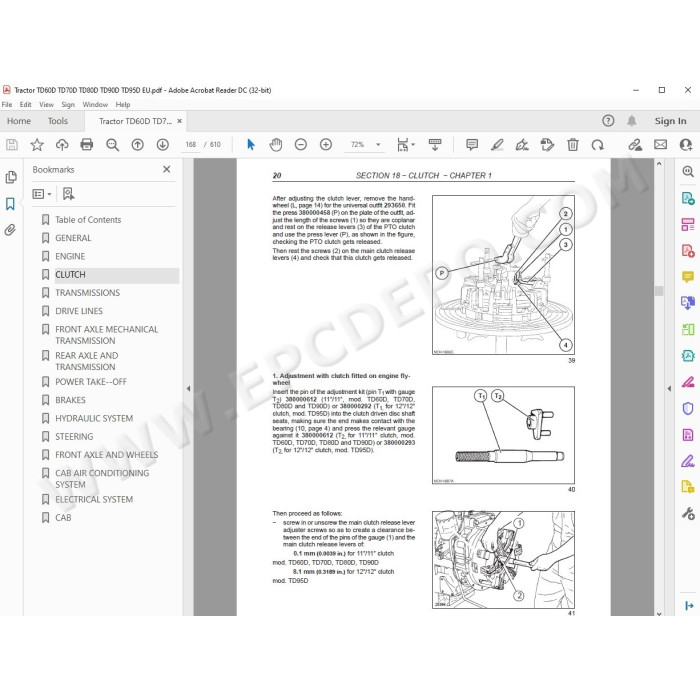Click the upload to cloud icon
This screenshot has height=700, width=700.
pos(62,144)
